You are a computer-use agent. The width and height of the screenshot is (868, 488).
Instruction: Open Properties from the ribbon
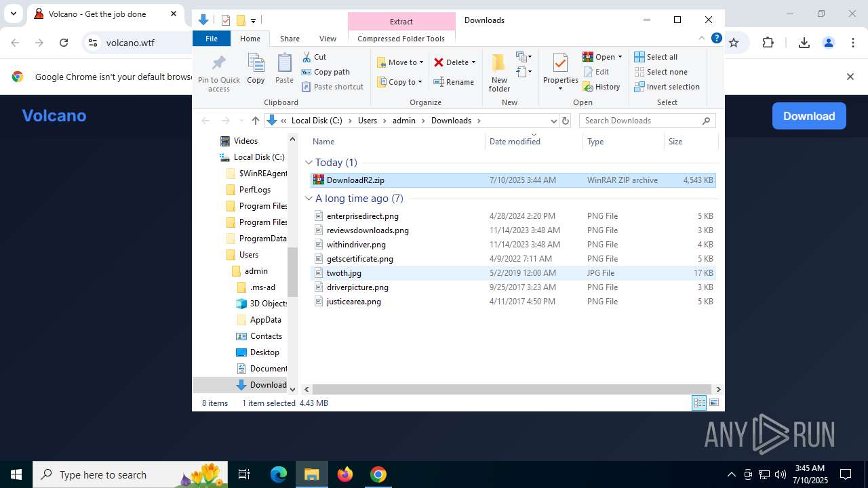pyautogui.click(x=560, y=73)
